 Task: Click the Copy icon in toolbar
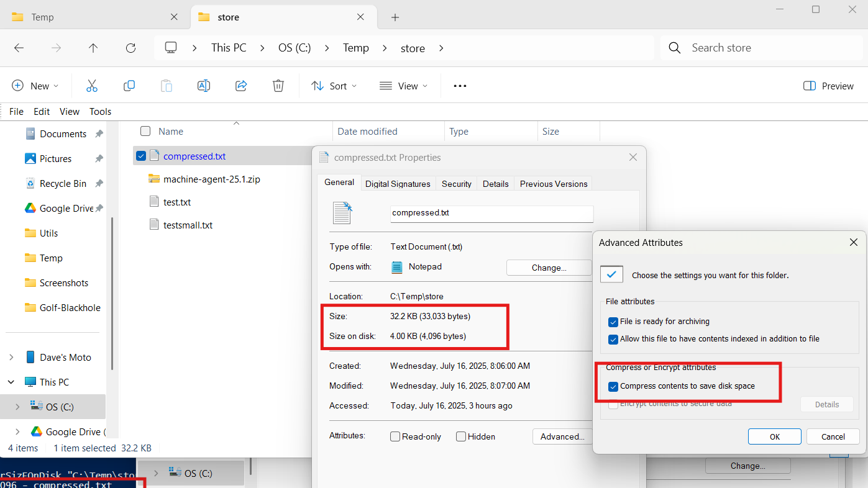(129, 86)
